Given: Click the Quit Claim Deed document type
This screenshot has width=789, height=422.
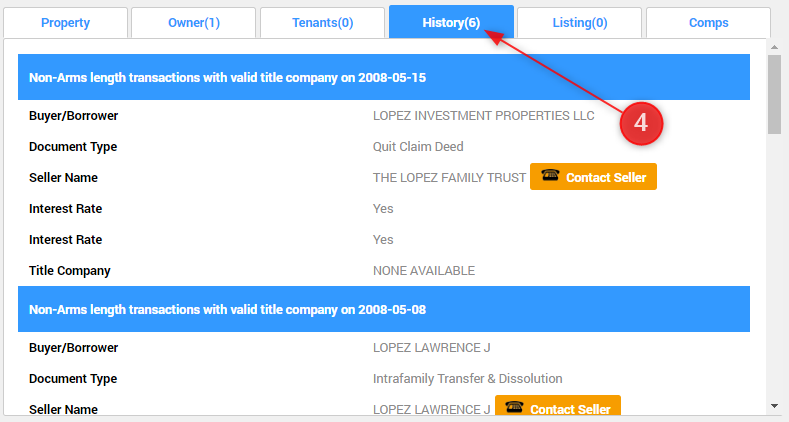Looking at the screenshot, I should pyautogui.click(x=418, y=147).
